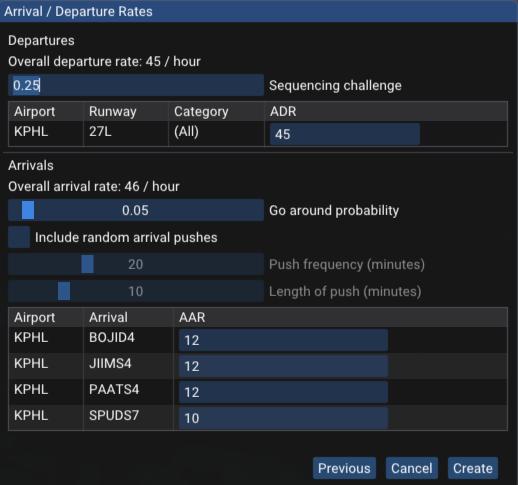The image size is (518, 485).
Task: Select the PAATS4 arrival cell
Action: (x=114, y=390)
